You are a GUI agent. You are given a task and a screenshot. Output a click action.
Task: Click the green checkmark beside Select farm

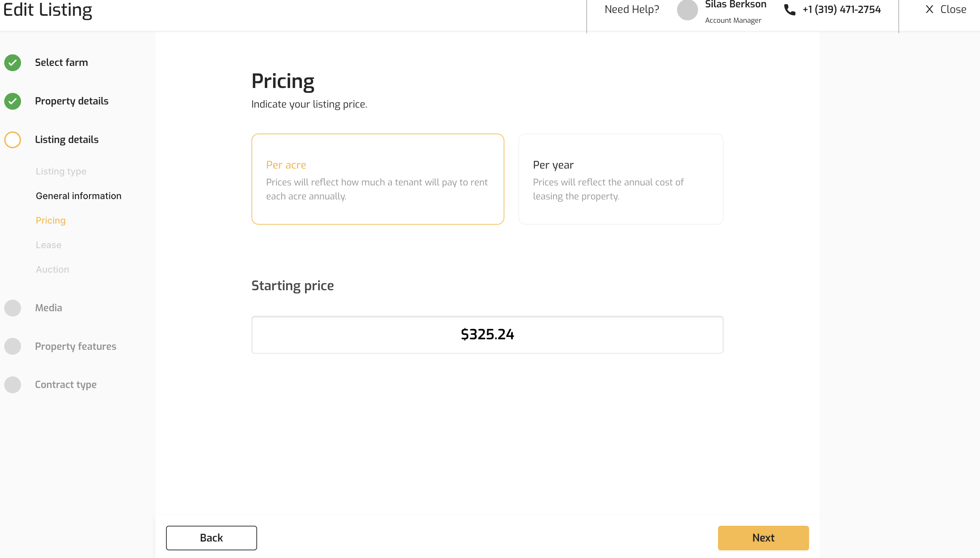coord(13,62)
